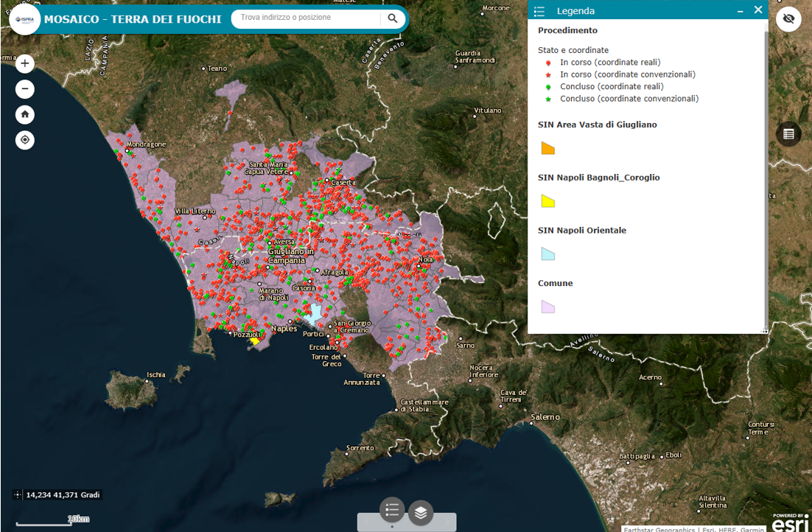Image resolution: width=812 pixels, height=532 pixels.
Task: Click the orange SIN Area Vasta di Giugliano swatch
Action: [x=547, y=149]
